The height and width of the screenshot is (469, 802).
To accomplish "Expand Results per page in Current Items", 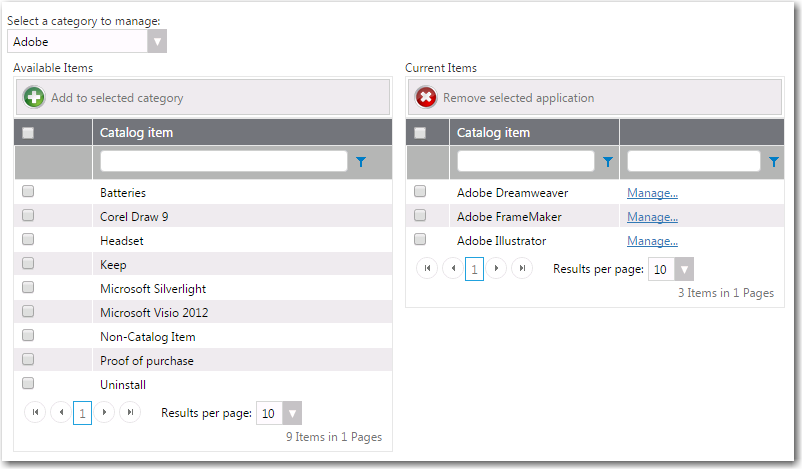I will click(683, 269).
